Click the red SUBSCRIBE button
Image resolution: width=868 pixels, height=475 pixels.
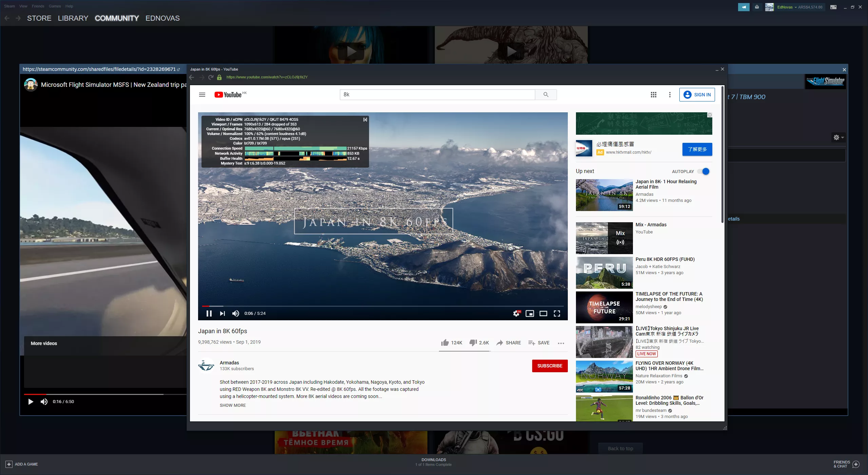549,366
